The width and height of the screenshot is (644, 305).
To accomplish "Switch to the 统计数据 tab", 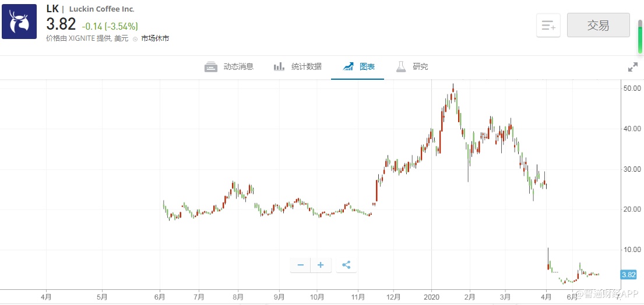I will click(x=297, y=66).
